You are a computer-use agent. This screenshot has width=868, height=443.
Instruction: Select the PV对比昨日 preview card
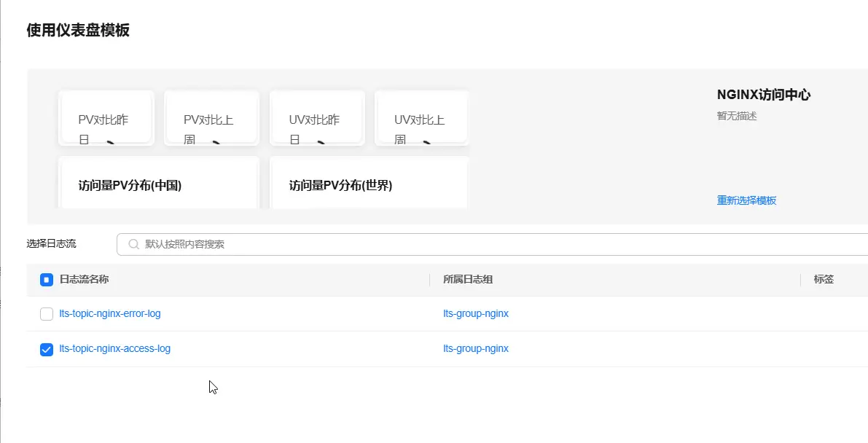pyautogui.click(x=106, y=118)
